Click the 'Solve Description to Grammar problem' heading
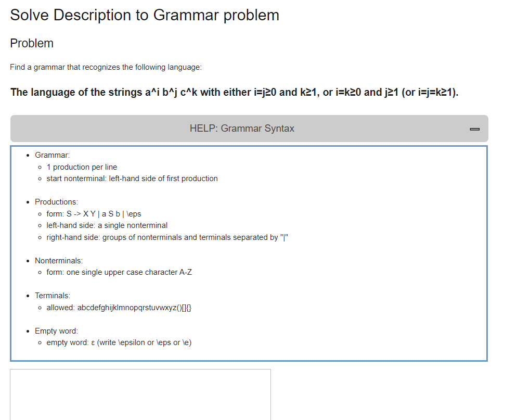Image resolution: width=517 pixels, height=420 pixels. tap(144, 15)
